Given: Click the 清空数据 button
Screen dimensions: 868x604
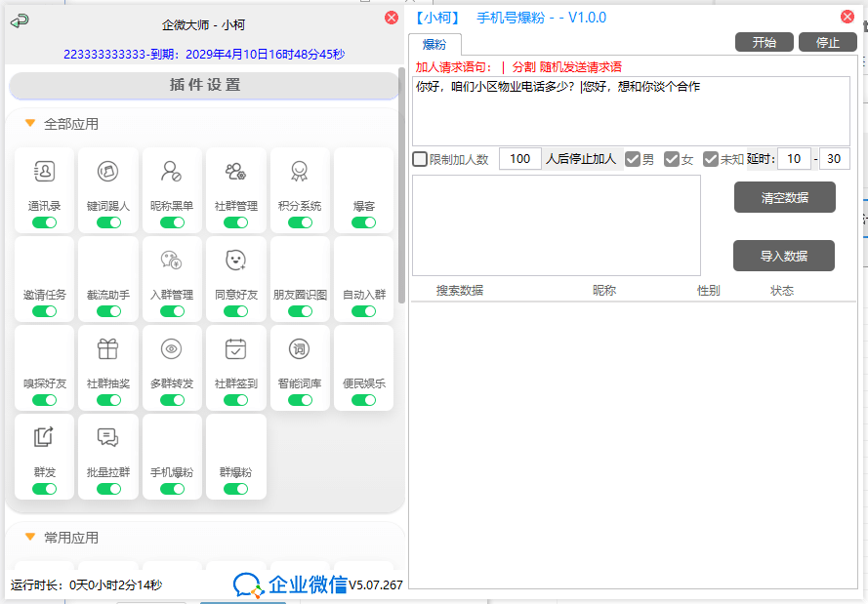Looking at the screenshot, I should point(784,197).
